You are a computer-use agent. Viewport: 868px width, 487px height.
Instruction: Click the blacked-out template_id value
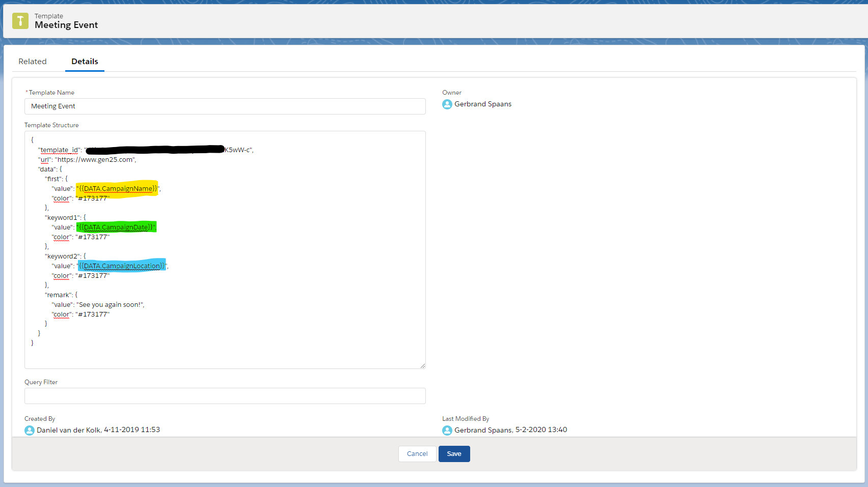(x=155, y=150)
